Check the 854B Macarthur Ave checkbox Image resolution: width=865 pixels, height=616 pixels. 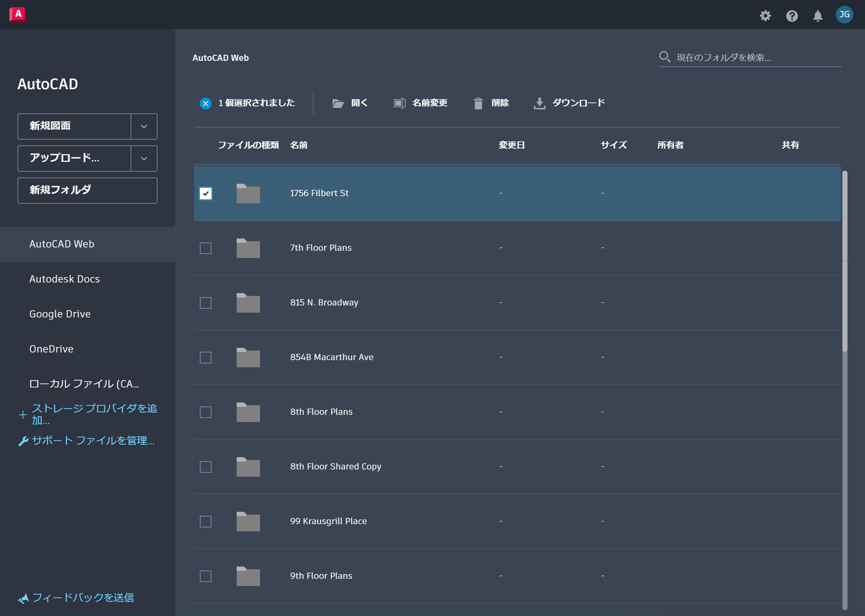pos(206,357)
